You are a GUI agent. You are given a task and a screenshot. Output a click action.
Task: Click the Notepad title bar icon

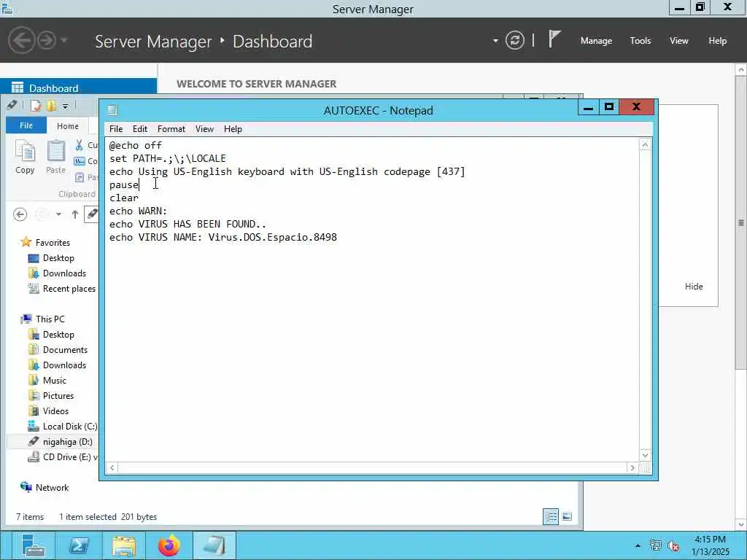112,110
